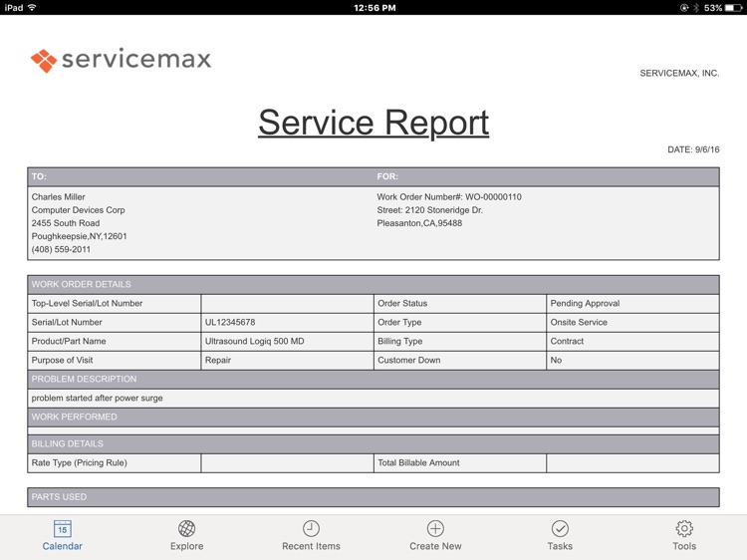Select Top-Level Serial/Lot Number label
The height and width of the screenshot is (560, 747).
pyautogui.click(x=87, y=303)
